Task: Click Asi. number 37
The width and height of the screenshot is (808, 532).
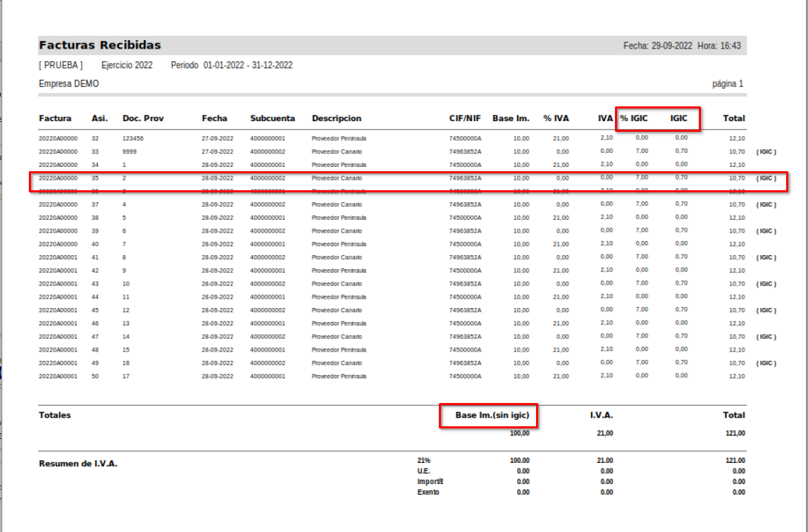Action: pos(95,204)
